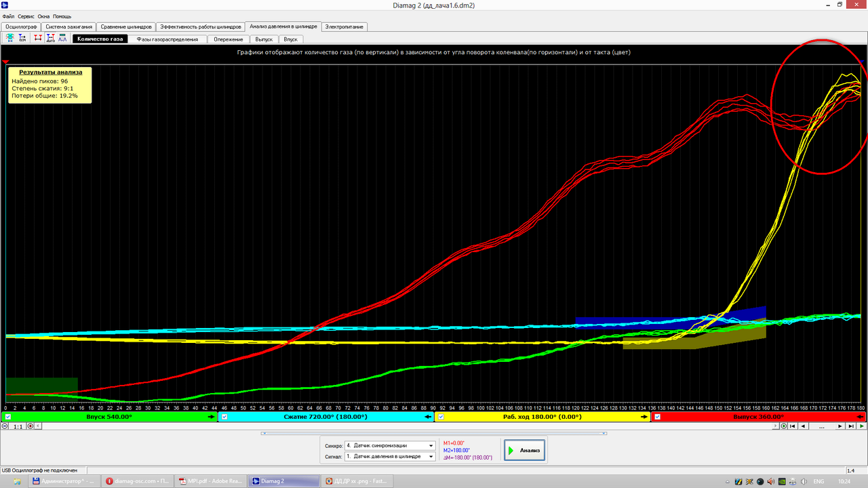Click the toolbar icon with wave peaks
Image resolution: width=868 pixels, height=488 pixels.
62,39
